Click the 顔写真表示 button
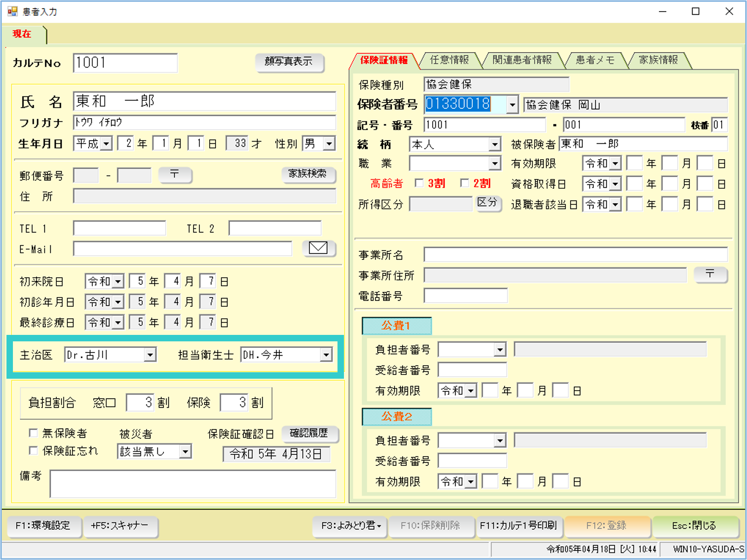The image size is (747, 560). pyautogui.click(x=289, y=62)
